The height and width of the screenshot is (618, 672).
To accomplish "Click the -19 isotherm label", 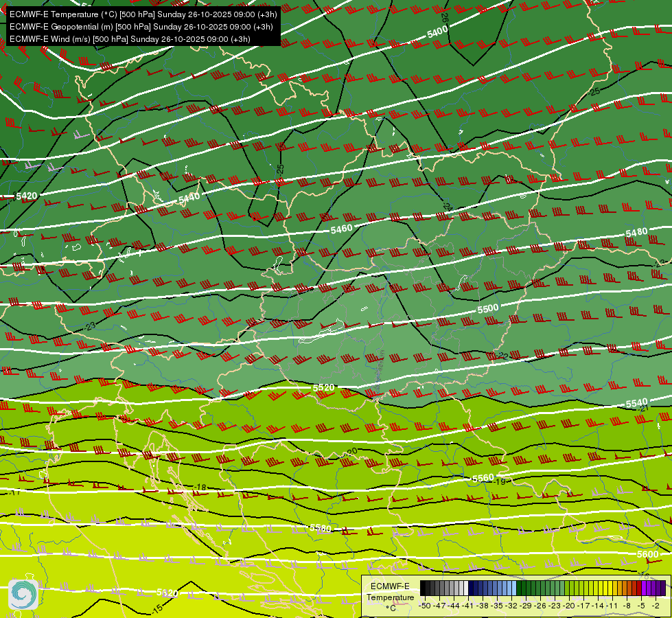I will pyautogui.click(x=500, y=481).
